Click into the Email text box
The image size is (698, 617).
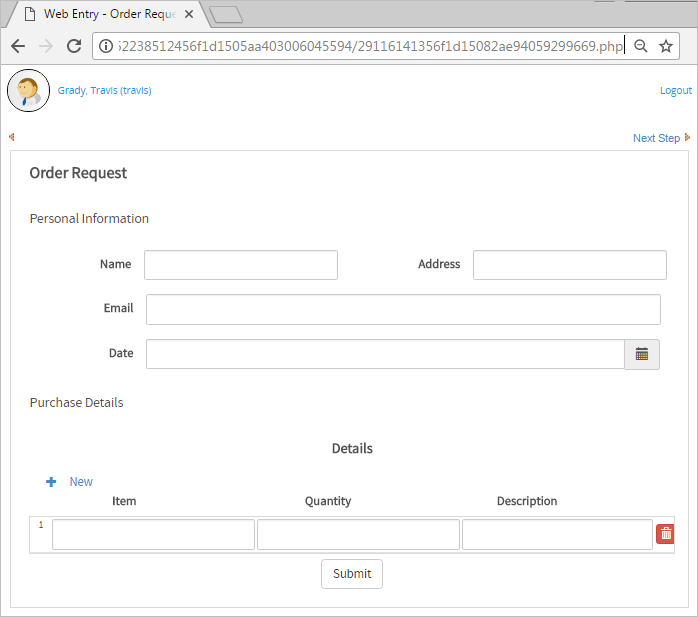point(403,309)
